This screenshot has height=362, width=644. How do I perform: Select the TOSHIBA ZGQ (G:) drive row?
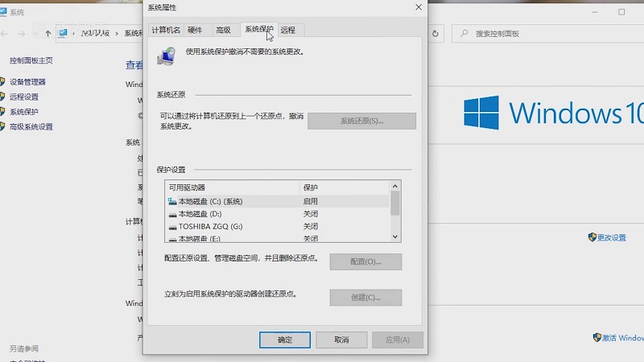pyautogui.click(x=277, y=226)
